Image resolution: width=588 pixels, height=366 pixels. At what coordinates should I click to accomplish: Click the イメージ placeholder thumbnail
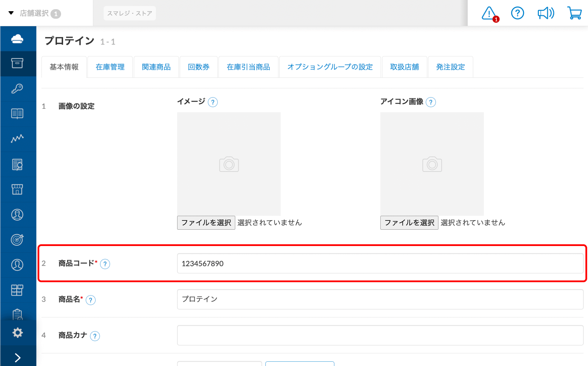229,164
